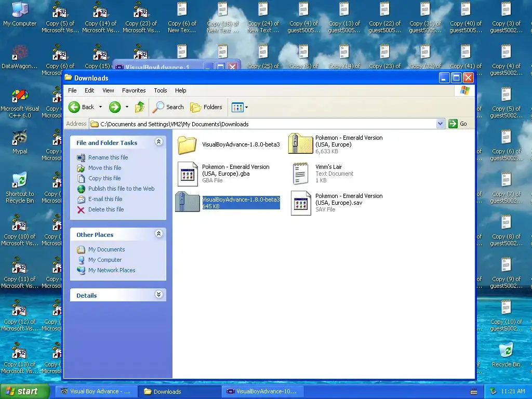Click Publish this file to the Web
532x399 pixels.
click(x=121, y=189)
